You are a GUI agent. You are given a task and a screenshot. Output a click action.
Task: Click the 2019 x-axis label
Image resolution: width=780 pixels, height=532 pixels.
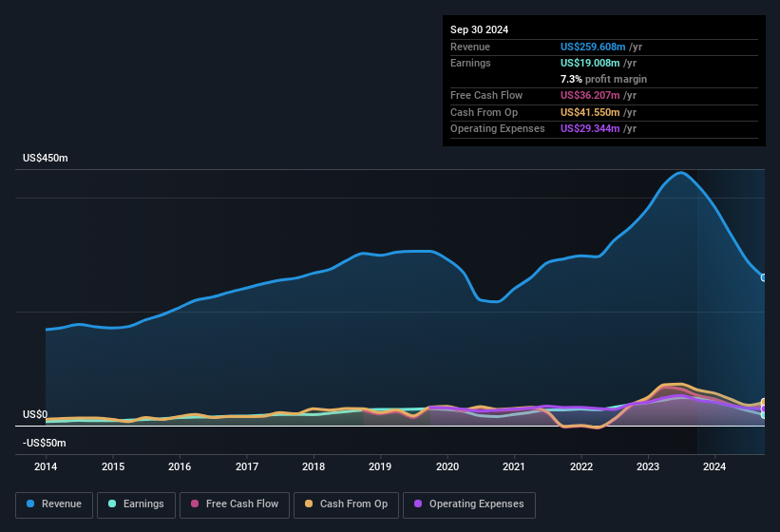380,466
